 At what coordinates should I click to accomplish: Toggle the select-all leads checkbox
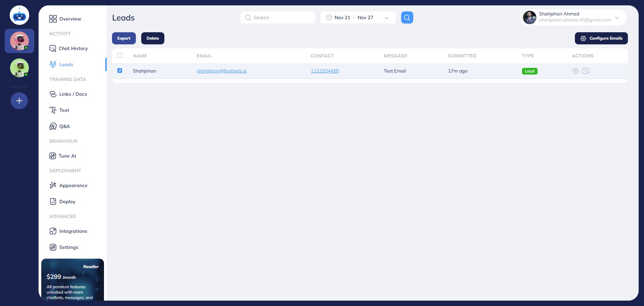(x=120, y=55)
